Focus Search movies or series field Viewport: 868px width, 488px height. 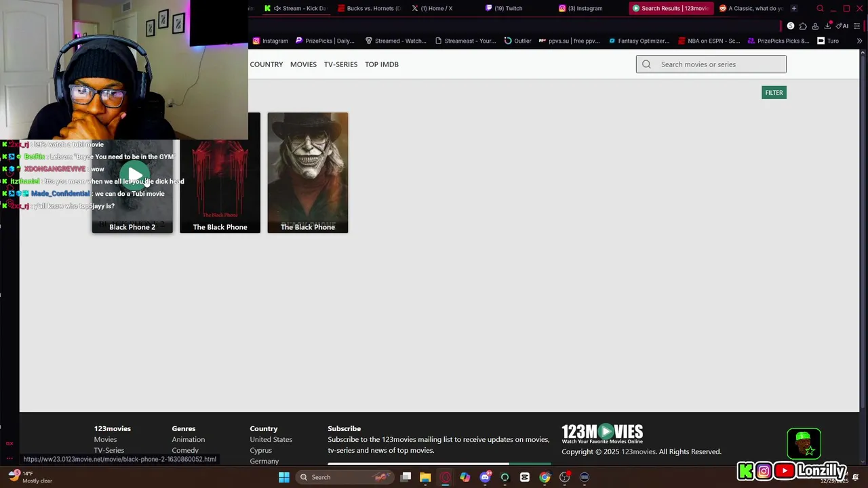(711, 64)
